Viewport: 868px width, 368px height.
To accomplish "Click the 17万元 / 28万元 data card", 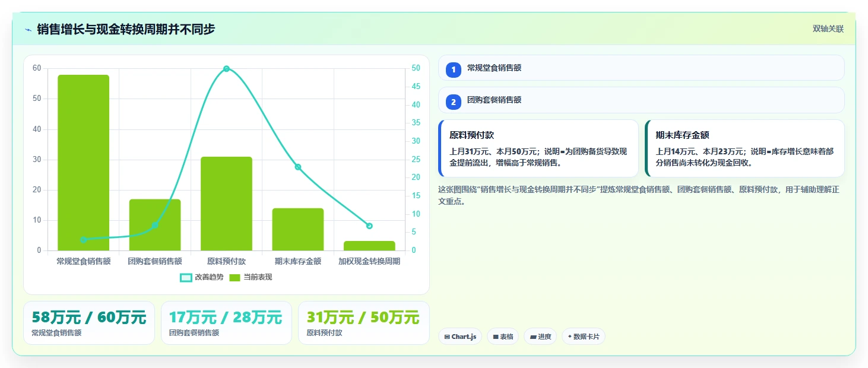I will (226, 323).
